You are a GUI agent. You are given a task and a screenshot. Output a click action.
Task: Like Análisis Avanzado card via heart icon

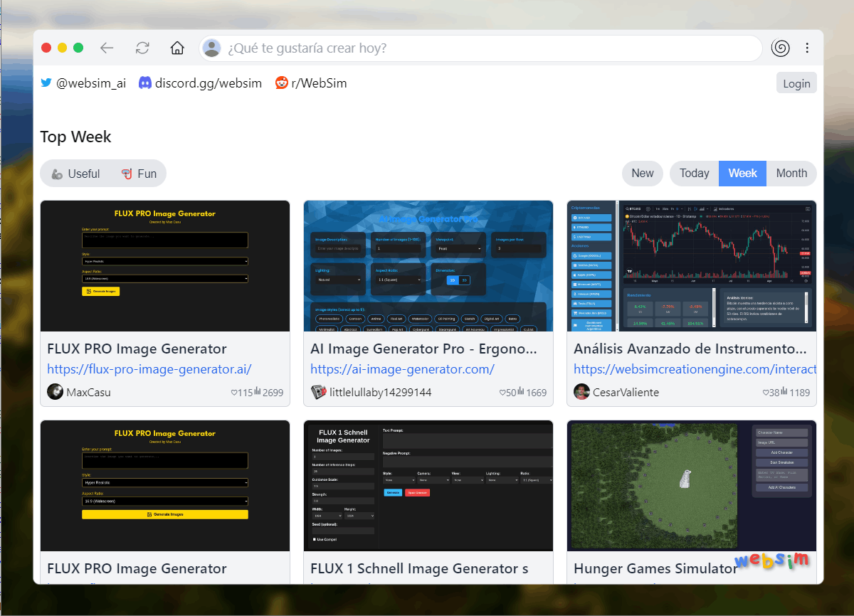(766, 392)
